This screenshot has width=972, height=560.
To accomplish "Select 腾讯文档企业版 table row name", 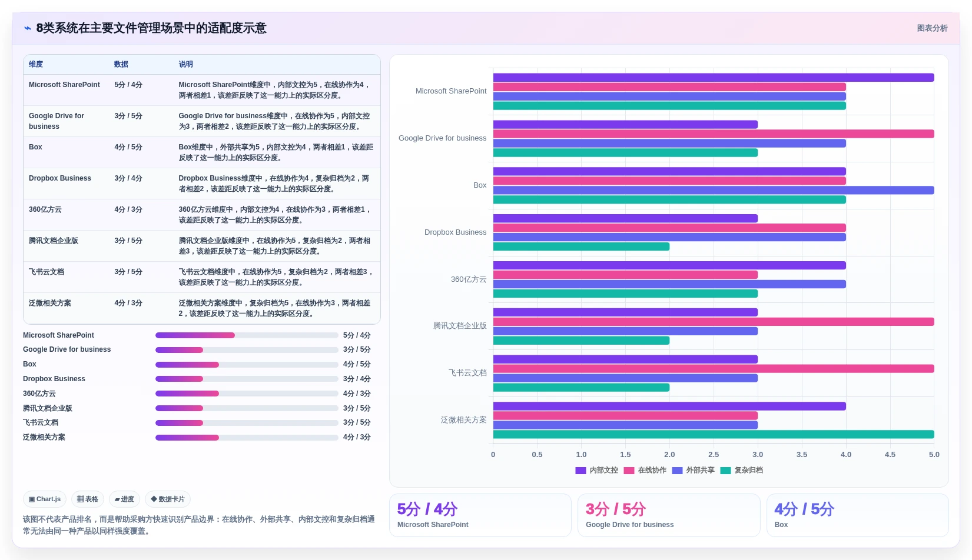I will click(x=54, y=241).
